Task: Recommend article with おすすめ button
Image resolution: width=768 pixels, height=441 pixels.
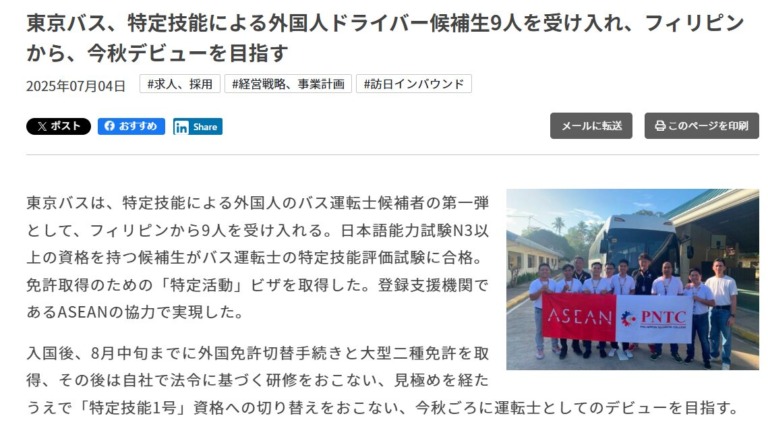Action: (x=131, y=126)
